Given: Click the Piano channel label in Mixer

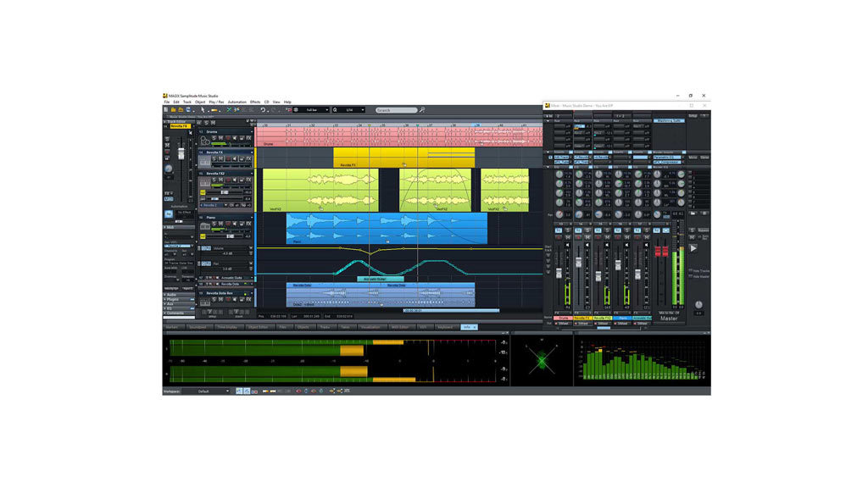Looking at the screenshot, I should click(622, 319).
